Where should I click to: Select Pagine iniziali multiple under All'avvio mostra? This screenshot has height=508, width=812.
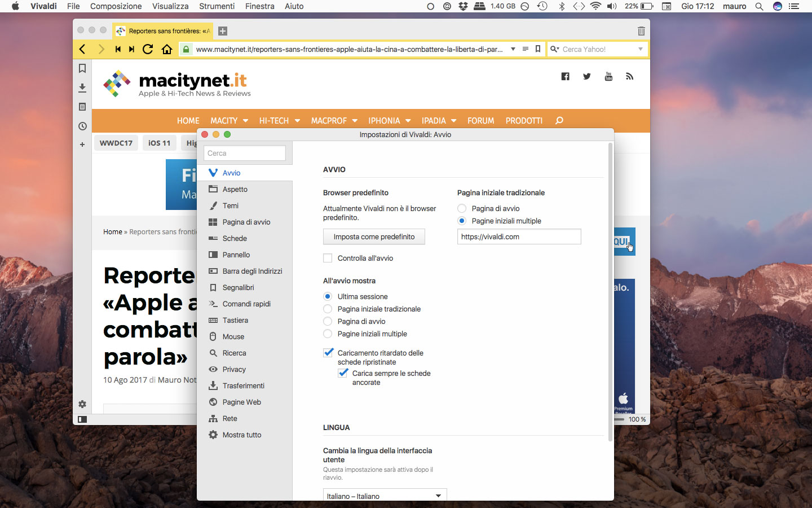click(x=328, y=334)
